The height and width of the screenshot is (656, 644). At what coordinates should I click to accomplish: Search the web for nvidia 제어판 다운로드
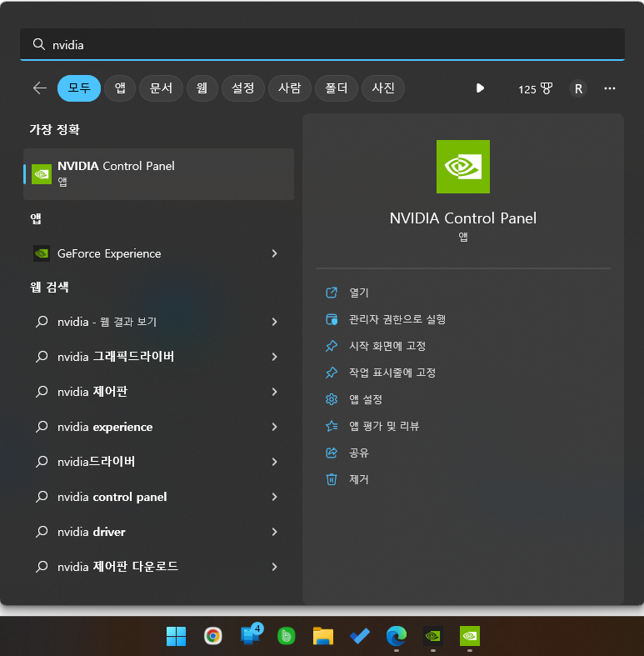[159, 567]
